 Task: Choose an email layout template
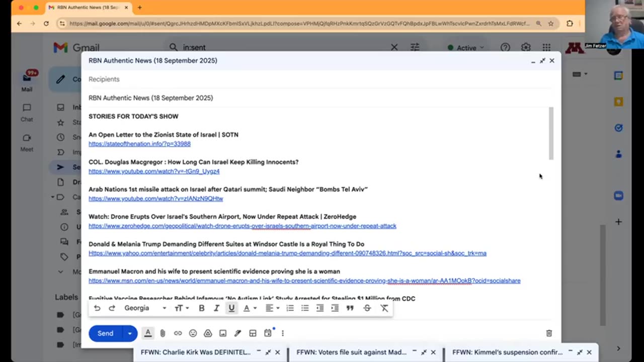(253, 333)
